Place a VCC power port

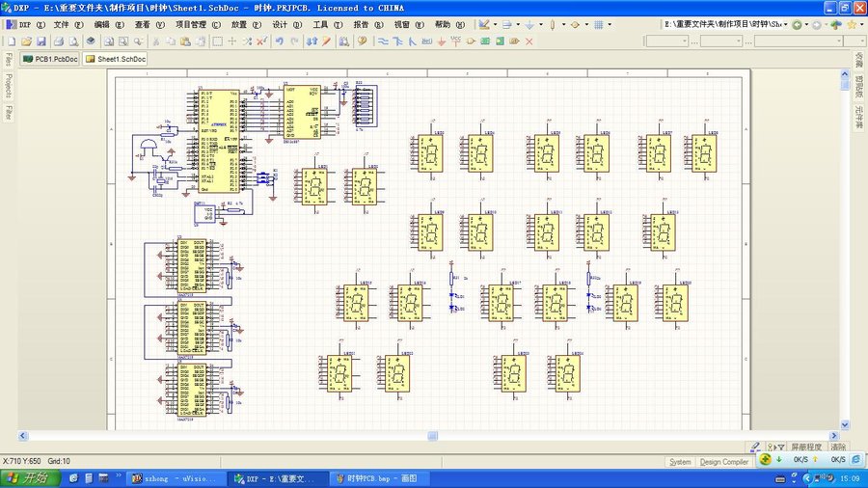point(456,41)
